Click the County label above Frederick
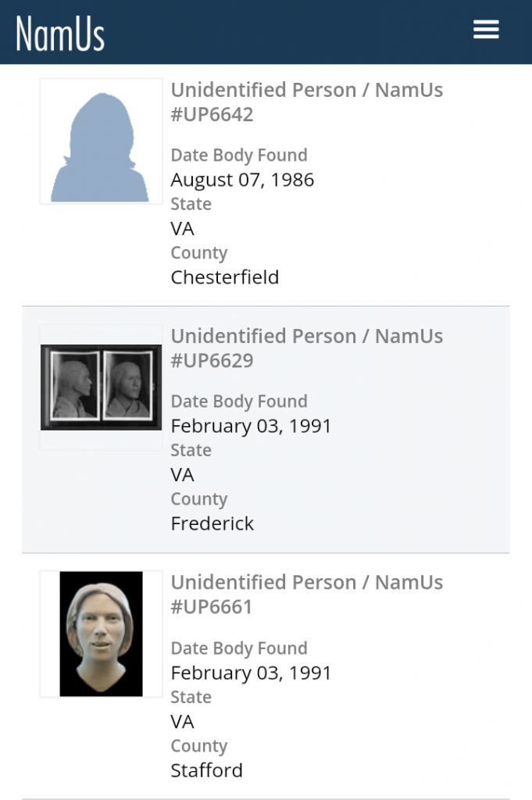The width and height of the screenshot is (532, 800). coord(198,499)
